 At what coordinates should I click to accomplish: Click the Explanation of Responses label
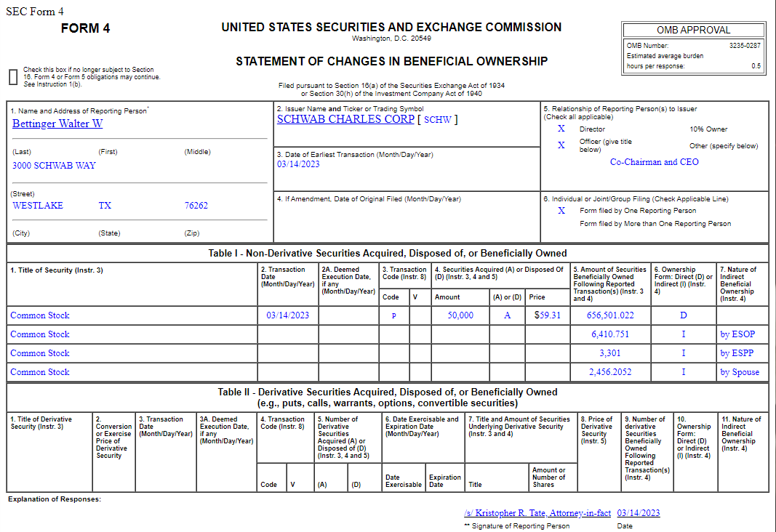[55, 499]
